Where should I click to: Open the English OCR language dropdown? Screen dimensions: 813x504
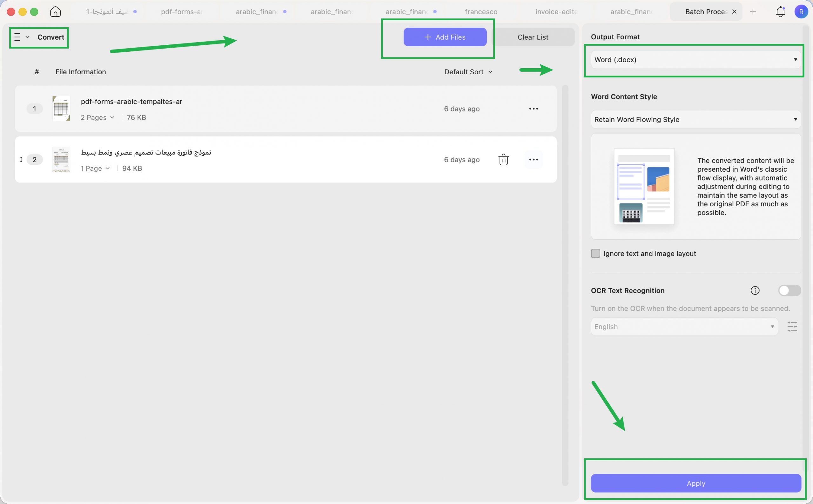pos(684,327)
